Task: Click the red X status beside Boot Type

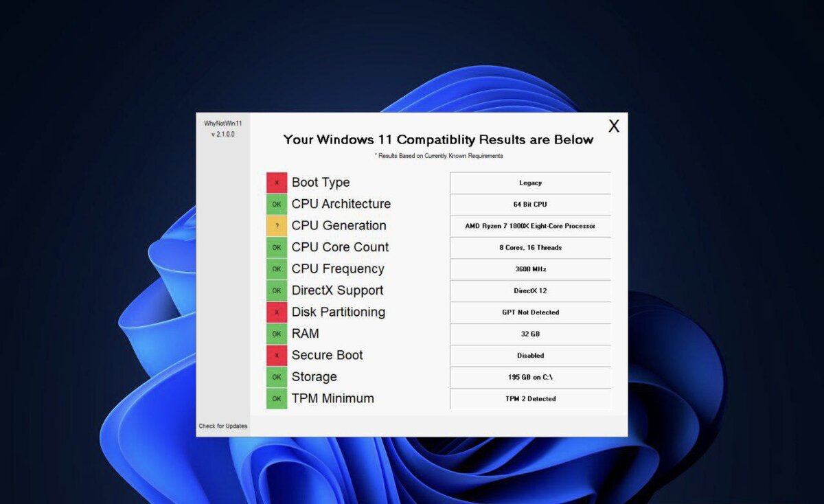Action: 277,183
